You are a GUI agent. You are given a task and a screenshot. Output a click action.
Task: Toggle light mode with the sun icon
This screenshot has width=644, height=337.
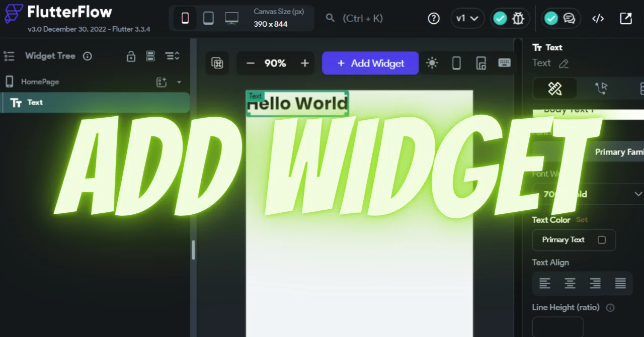tap(432, 63)
